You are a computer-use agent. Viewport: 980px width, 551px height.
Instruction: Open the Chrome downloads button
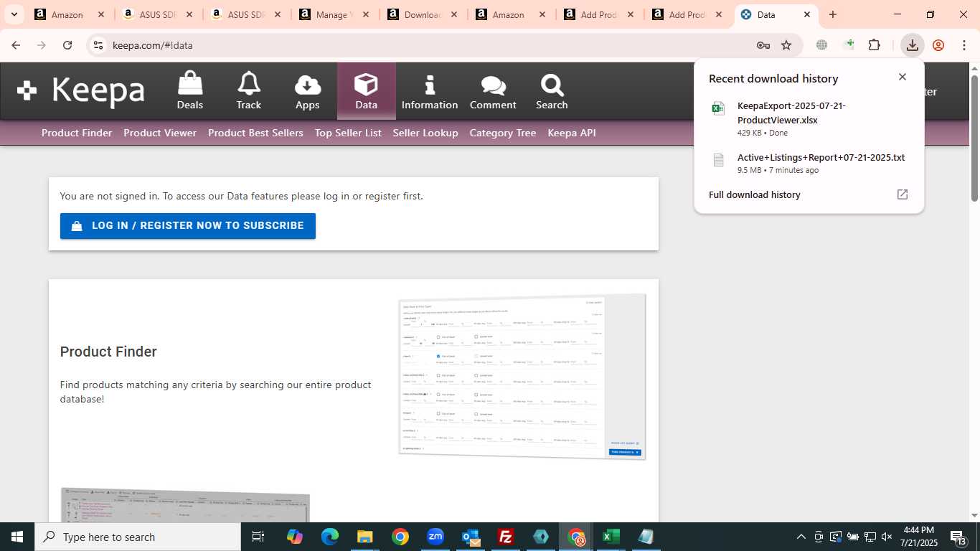click(x=912, y=45)
